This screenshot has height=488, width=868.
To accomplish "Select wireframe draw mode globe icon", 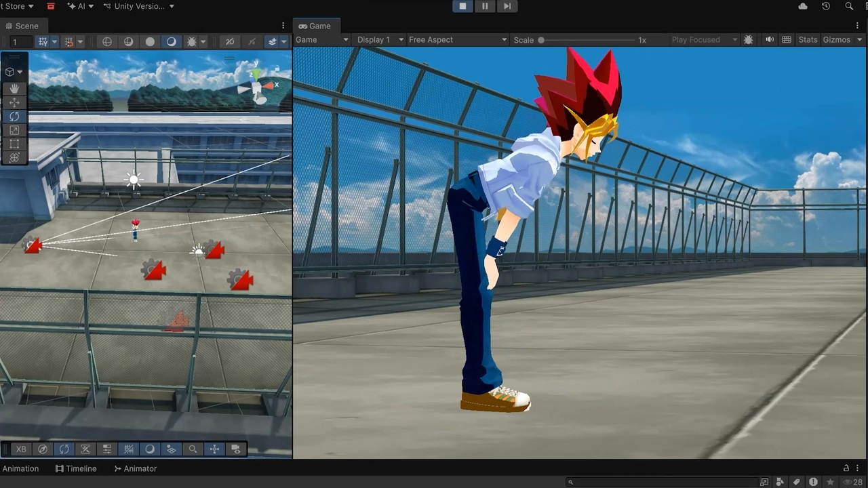I will [x=106, y=41].
